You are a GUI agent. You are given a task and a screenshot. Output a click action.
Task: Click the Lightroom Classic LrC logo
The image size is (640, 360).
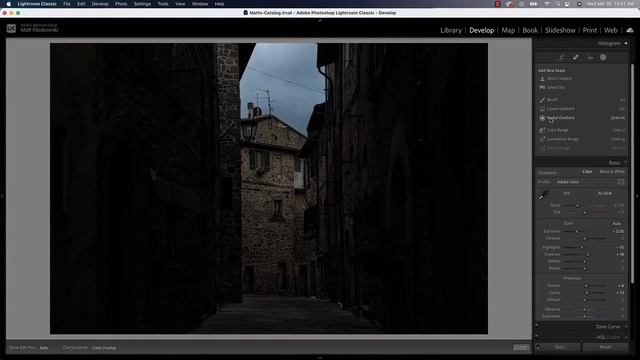(11, 29)
